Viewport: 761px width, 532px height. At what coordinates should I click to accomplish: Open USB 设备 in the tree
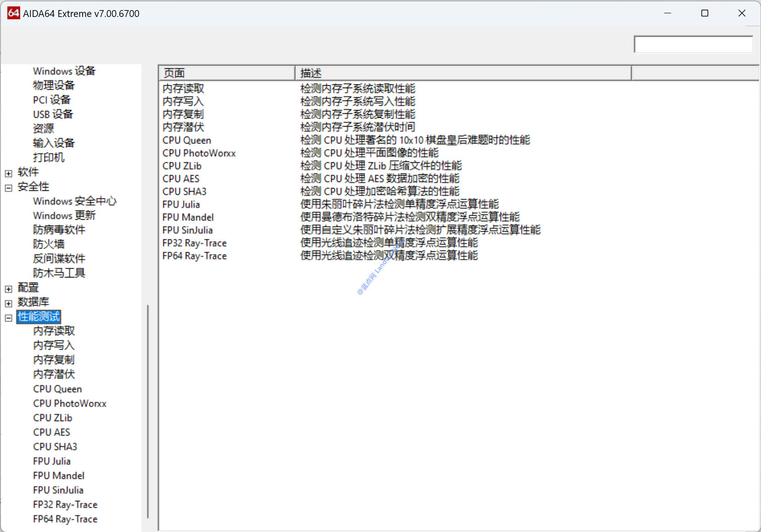[53, 114]
